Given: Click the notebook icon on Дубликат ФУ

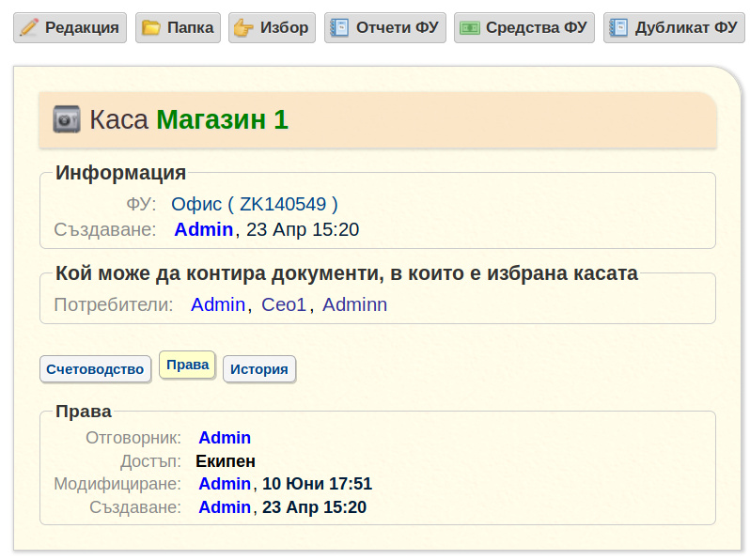Looking at the screenshot, I should pyautogui.click(x=618, y=28).
